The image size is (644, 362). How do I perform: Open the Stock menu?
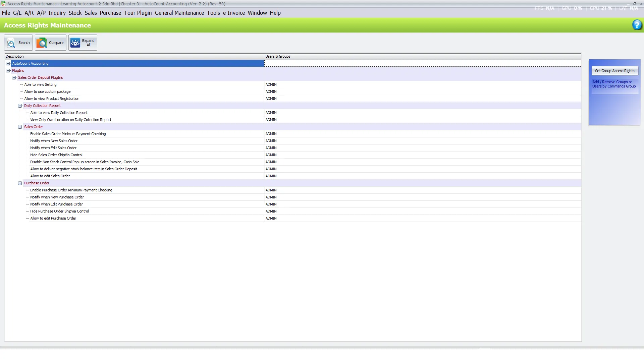(x=75, y=13)
